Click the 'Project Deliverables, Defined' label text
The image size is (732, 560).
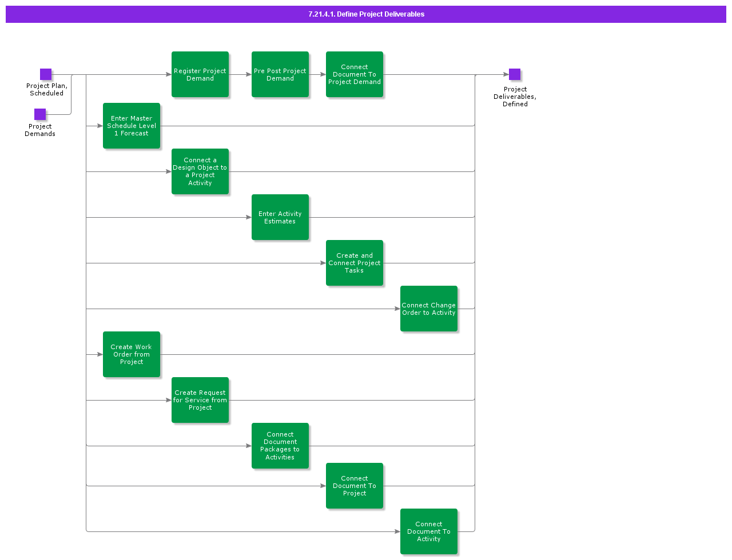pos(515,97)
